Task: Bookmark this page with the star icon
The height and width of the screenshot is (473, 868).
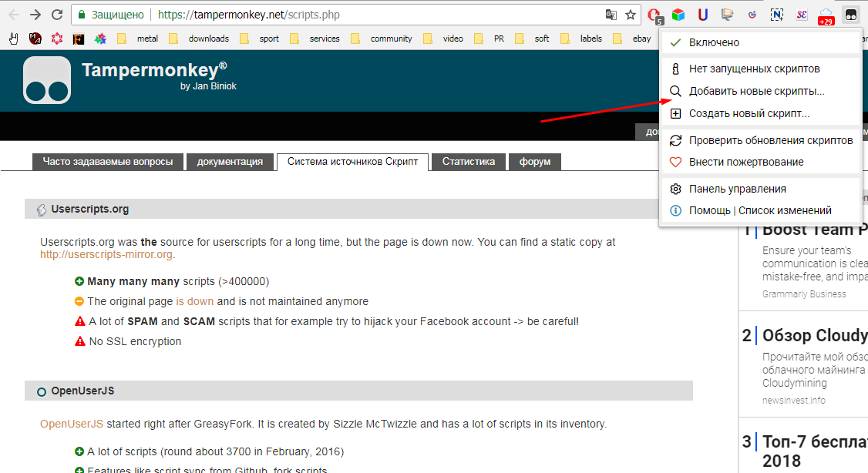Action: (630, 15)
